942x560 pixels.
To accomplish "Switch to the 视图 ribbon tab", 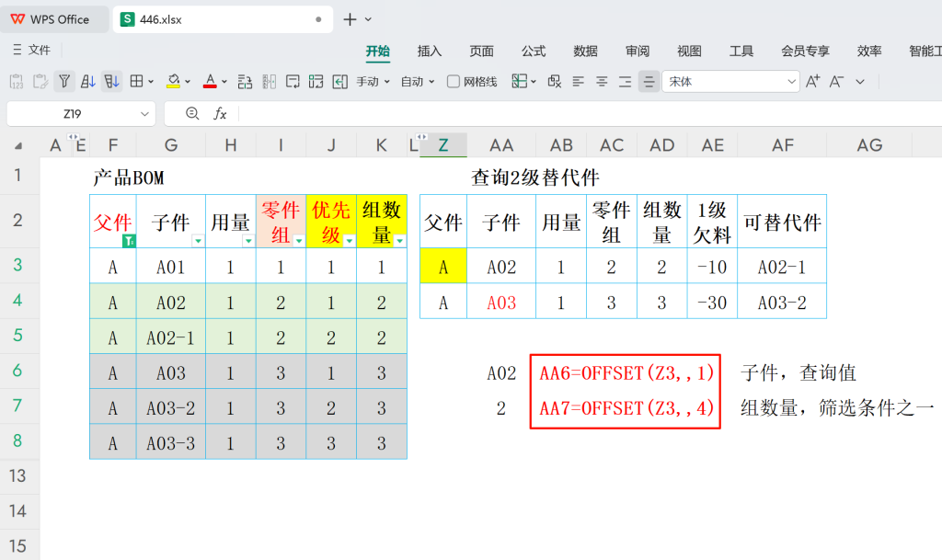I will coord(689,51).
